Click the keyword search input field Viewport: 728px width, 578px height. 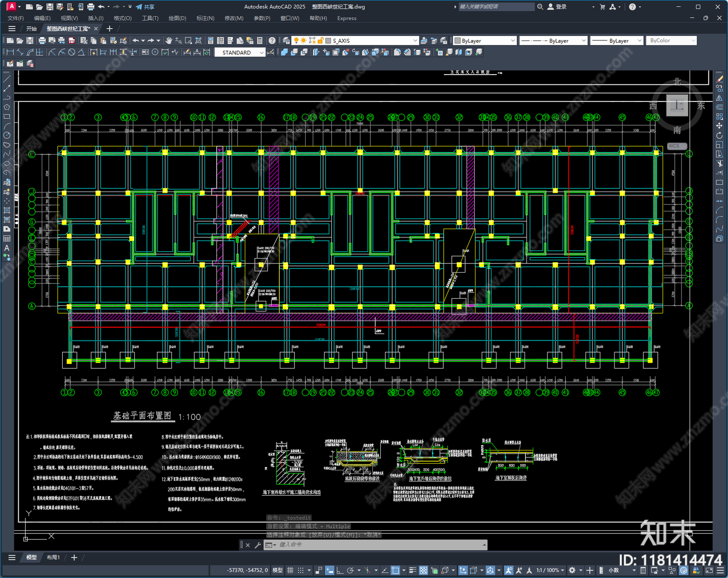(x=496, y=7)
